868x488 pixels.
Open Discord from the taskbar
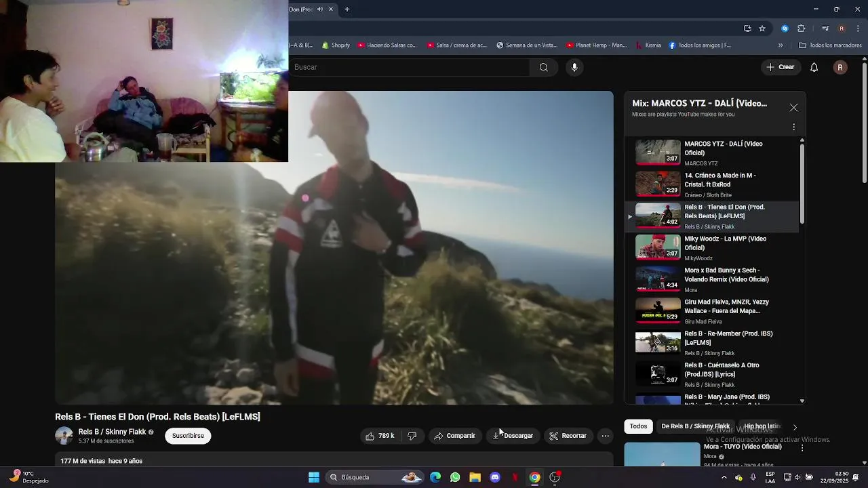[495, 477]
